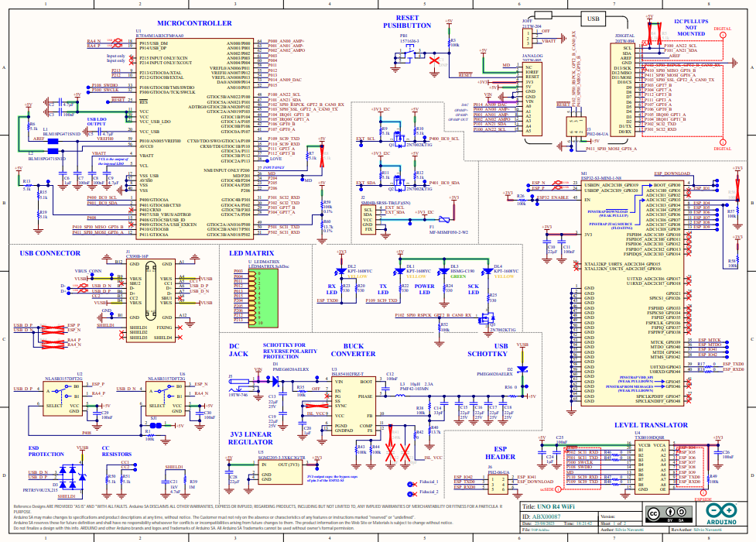This screenshot has height=542, width=756.
Task: Select the U2 NLASB3157DFT2G switch block
Action: 62,399
